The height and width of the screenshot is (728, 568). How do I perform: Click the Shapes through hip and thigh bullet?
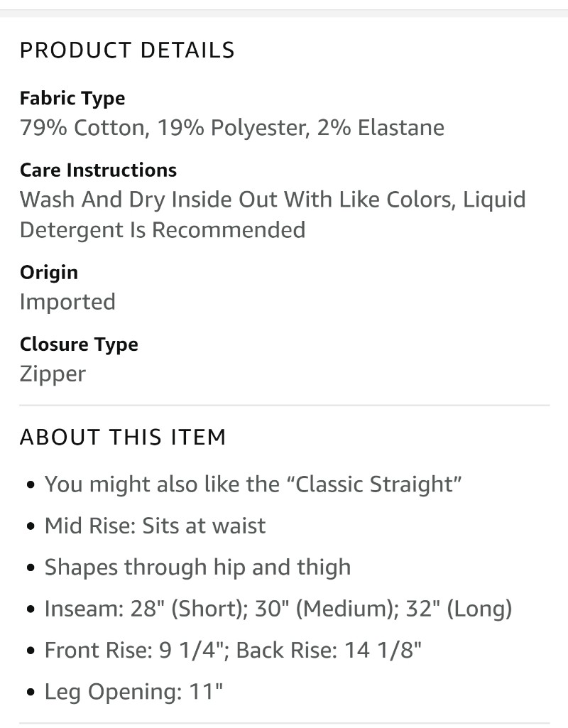point(197,567)
